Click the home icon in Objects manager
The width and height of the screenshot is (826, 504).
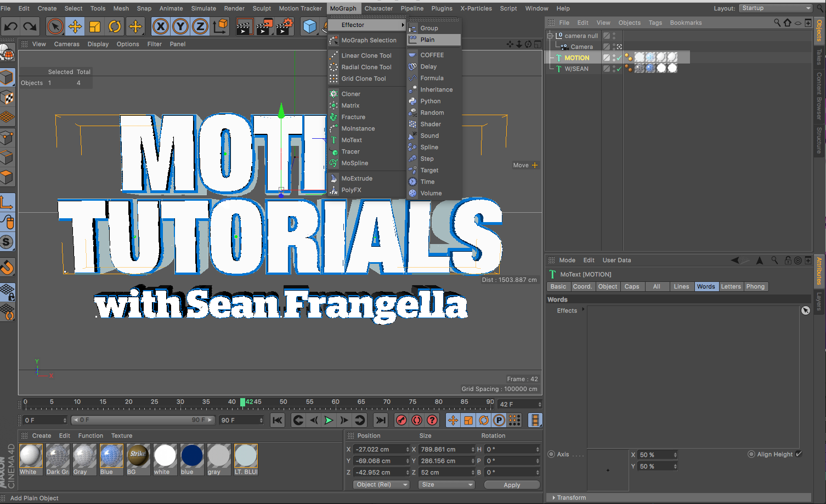coord(788,22)
